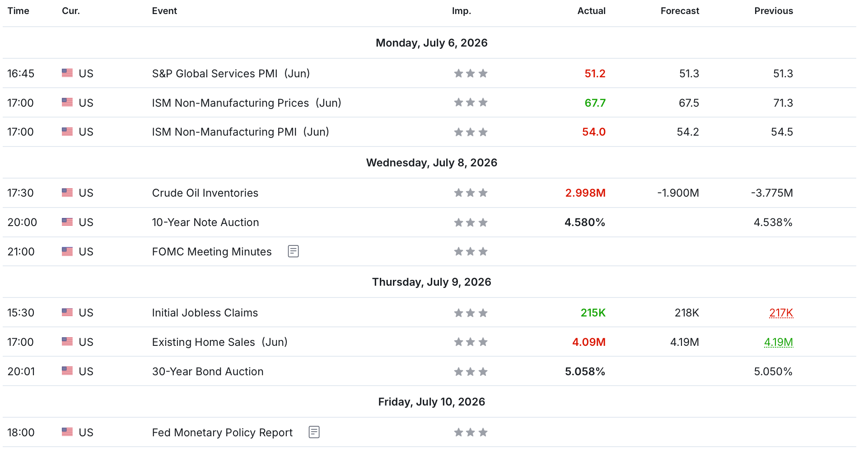Click importance stars for 30-Year Bond Auction
Image resolution: width=868 pixels, height=453 pixels.
pos(471,372)
